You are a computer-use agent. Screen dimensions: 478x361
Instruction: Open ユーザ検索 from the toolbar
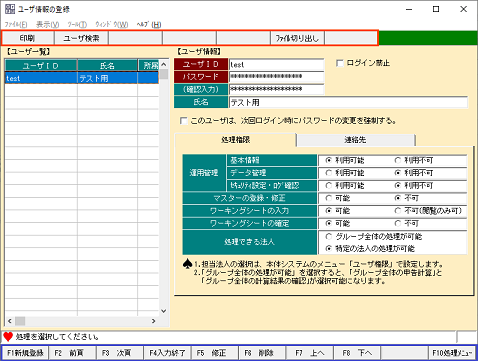[81, 38]
